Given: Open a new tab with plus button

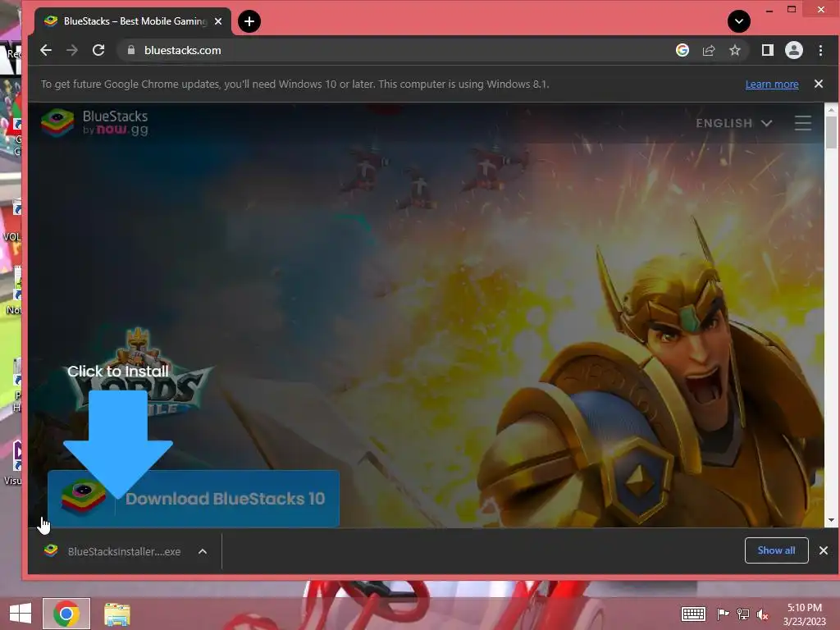Looking at the screenshot, I should (x=249, y=21).
